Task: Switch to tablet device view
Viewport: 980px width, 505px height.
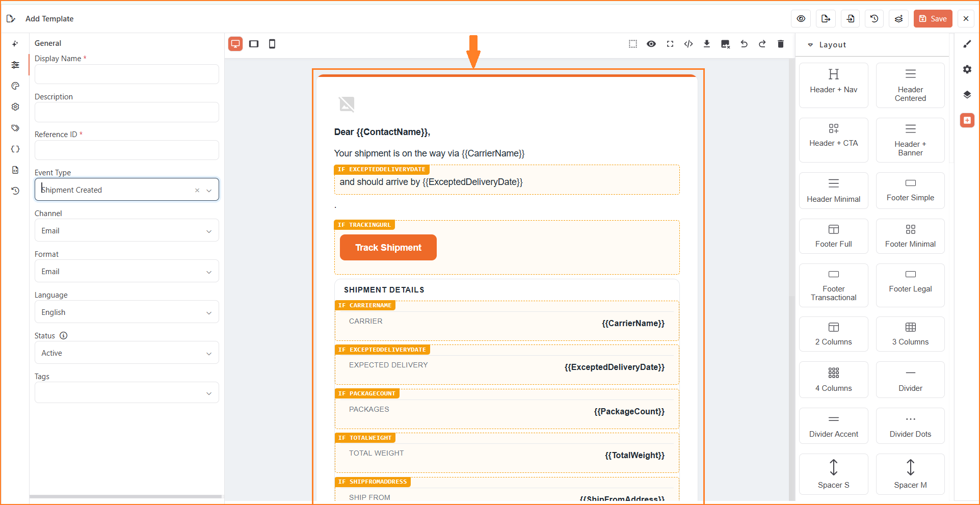Action: click(x=254, y=44)
